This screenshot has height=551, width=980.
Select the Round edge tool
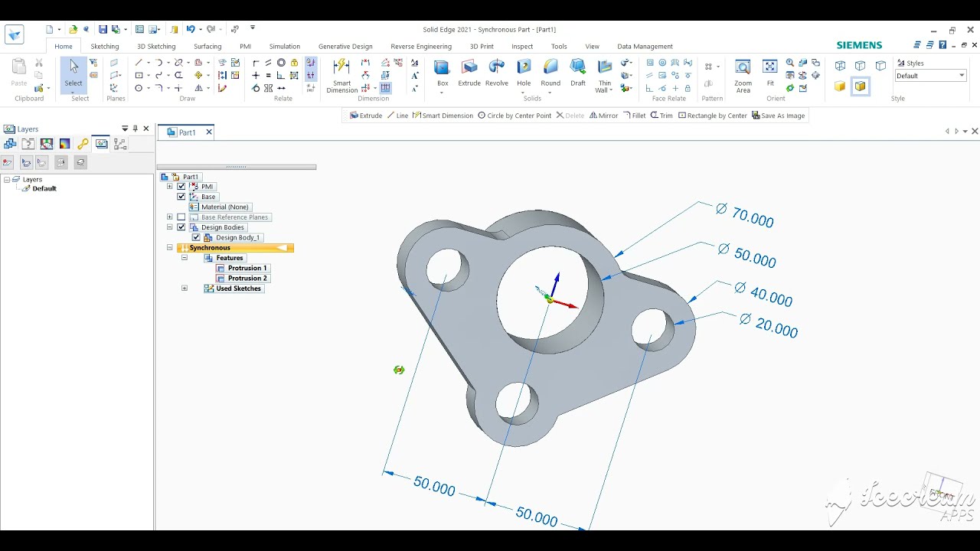point(550,73)
